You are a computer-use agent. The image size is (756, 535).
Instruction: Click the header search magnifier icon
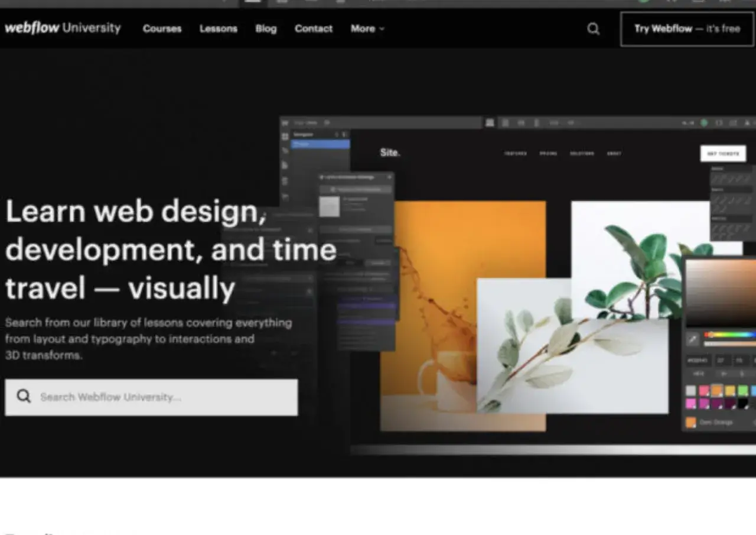tap(593, 28)
